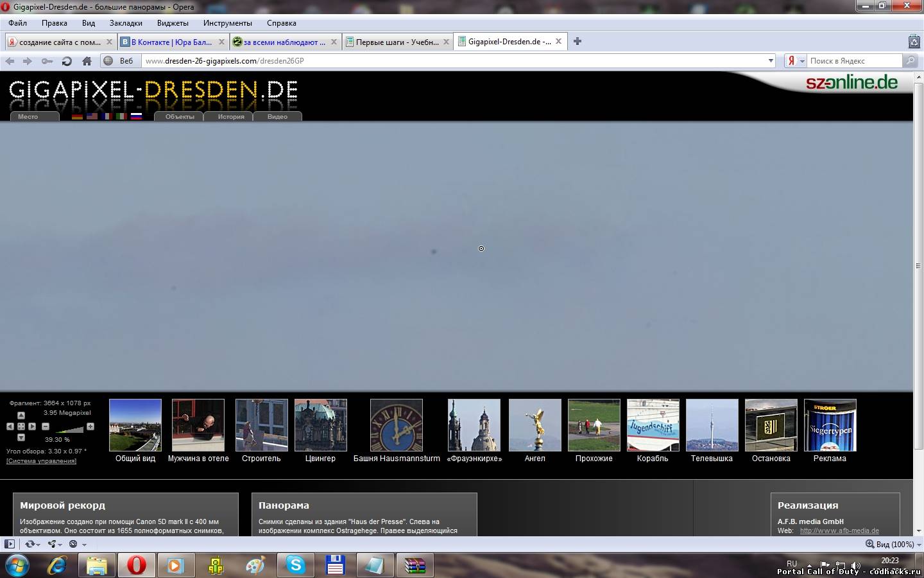This screenshot has width=924, height=578.
Task: Open the Виджеты menu
Action: tap(173, 22)
